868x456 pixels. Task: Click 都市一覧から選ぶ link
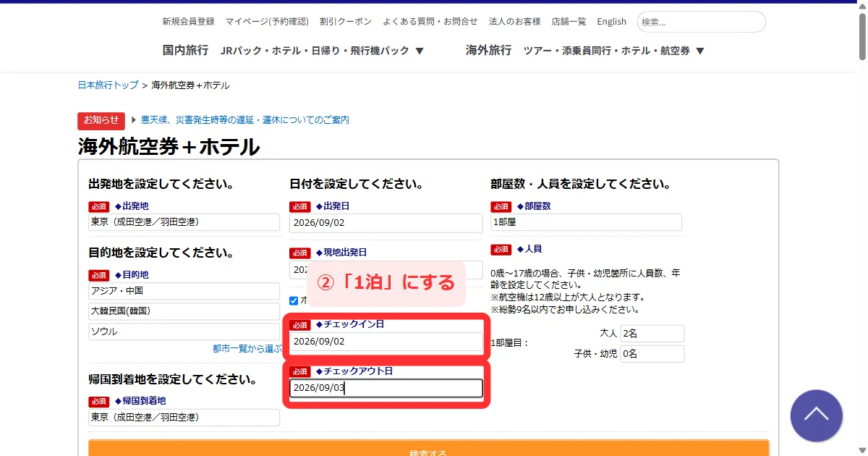[247, 349]
